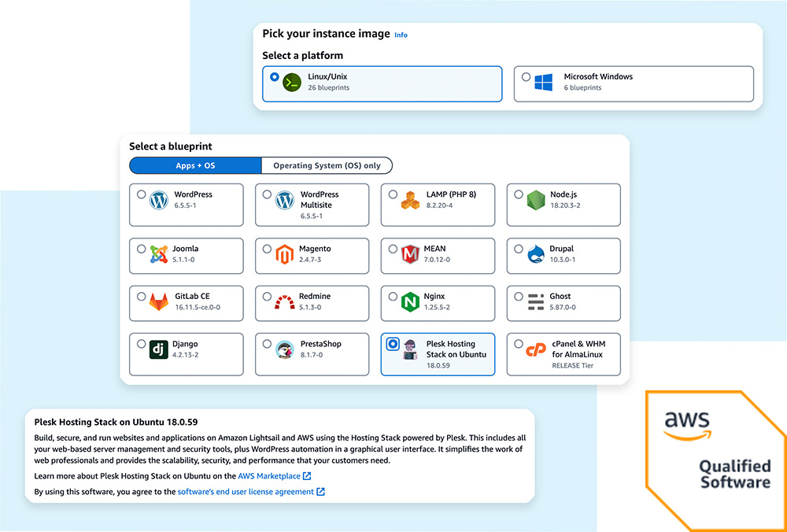Click the green Nginx N icon
The image size is (787, 532).
pyautogui.click(x=410, y=301)
